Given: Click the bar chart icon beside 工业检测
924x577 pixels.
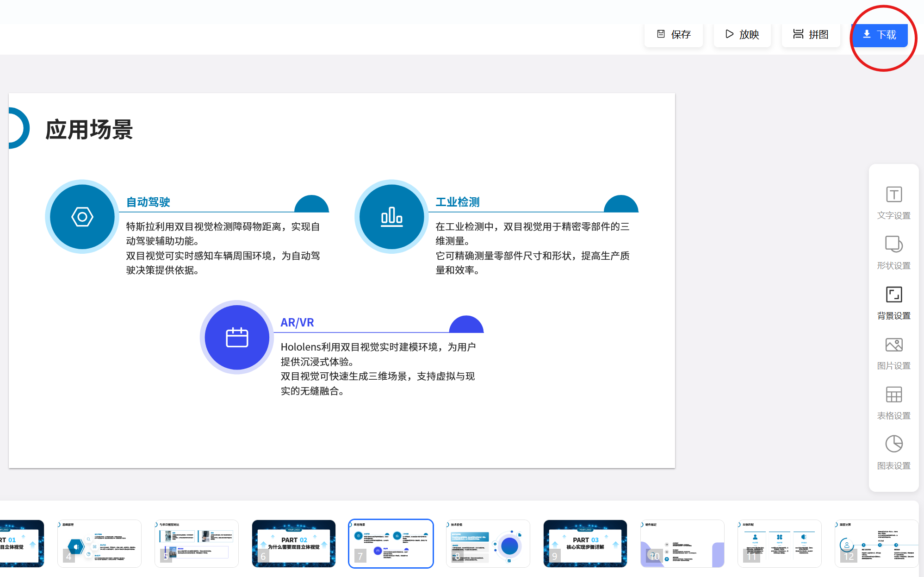Looking at the screenshot, I should 391,217.
